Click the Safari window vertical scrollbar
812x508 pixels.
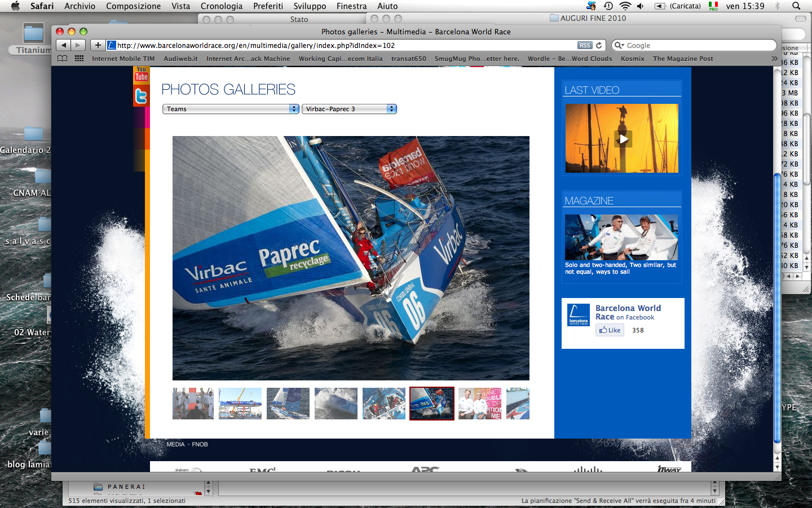(x=777, y=308)
